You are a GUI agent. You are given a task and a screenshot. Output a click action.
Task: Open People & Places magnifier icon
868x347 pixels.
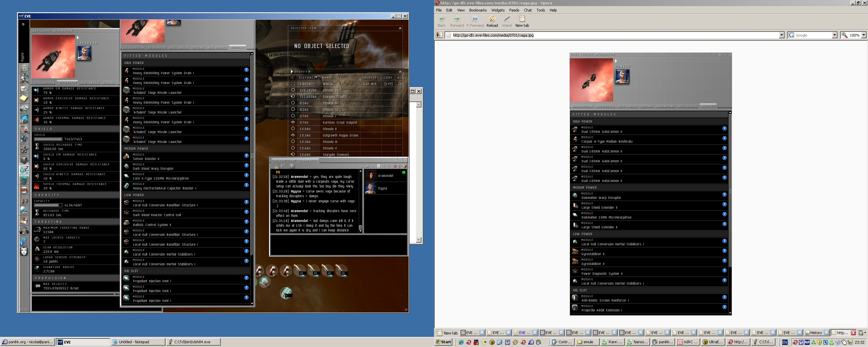pyautogui.click(x=24, y=78)
